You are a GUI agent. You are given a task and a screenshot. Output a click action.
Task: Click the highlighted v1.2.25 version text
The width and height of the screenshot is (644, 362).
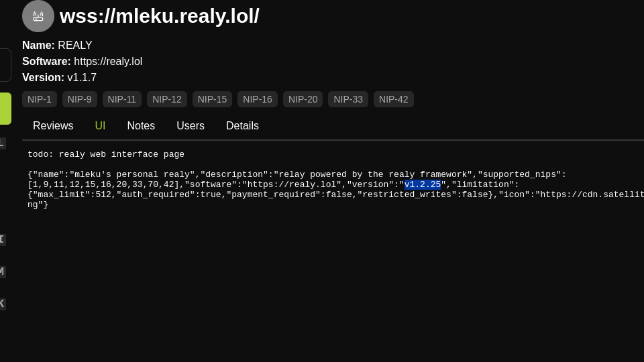pyautogui.click(x=423, y=185)
